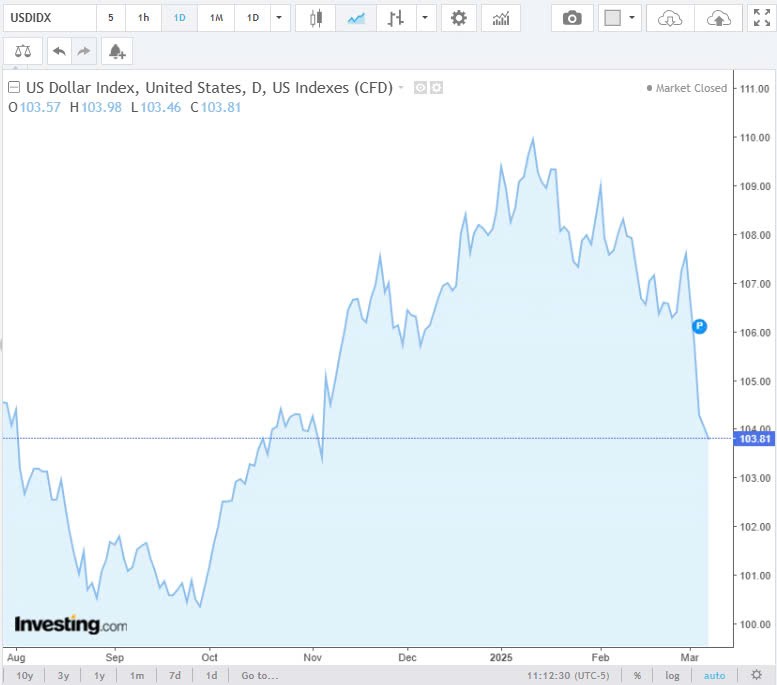Open the interval dropdown arrow next to 1D
This screenshot has height=685, width=777.
point(279,18)
